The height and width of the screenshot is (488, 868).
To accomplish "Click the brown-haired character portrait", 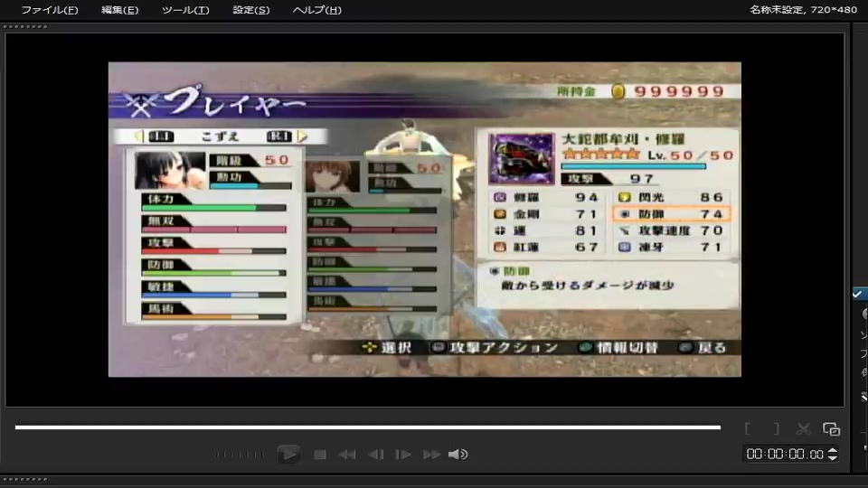I will coord(332,176).
